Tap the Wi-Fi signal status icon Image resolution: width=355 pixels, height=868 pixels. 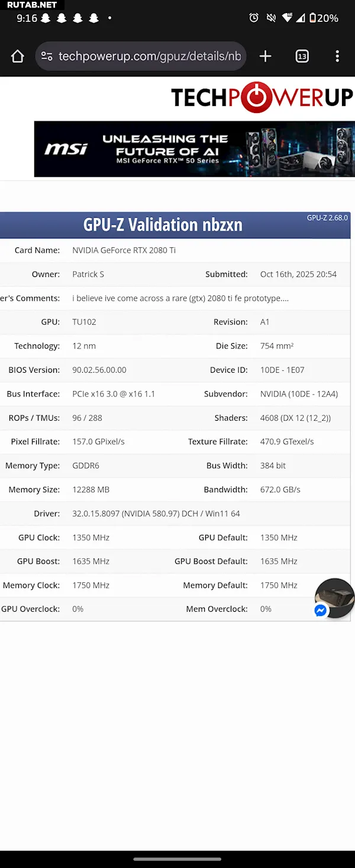point(287,18)
